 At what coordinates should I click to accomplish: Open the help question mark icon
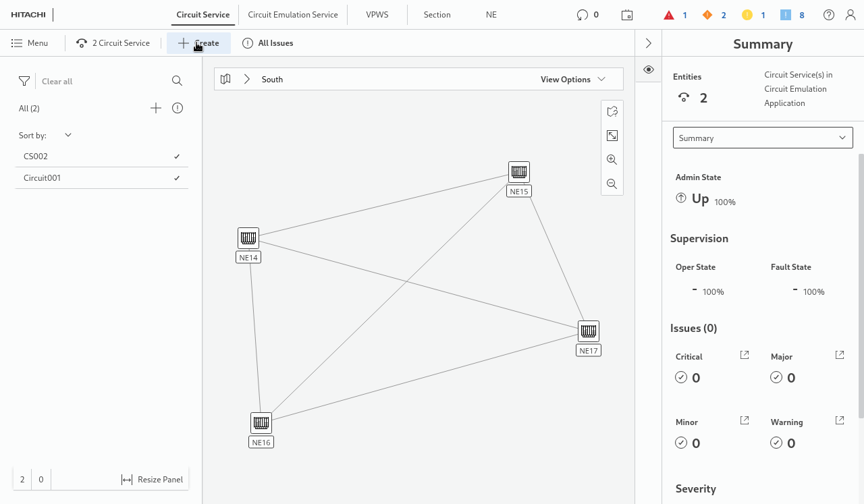[x=829, y=15]
